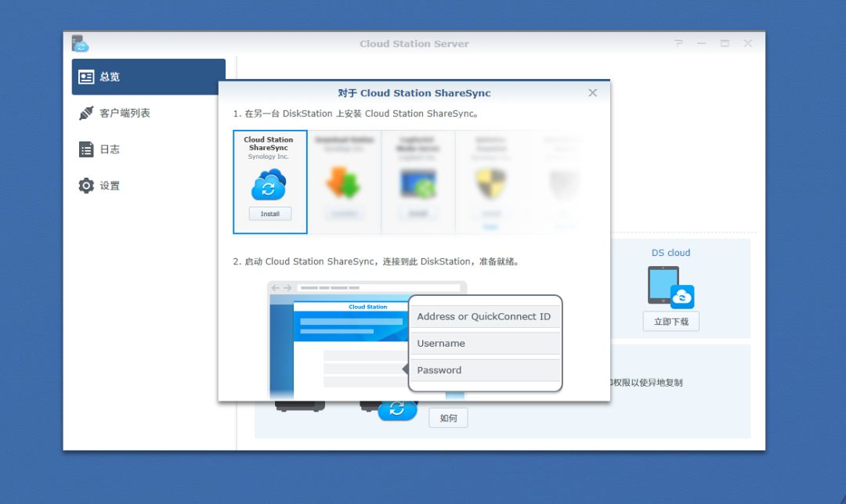Click the 总览 overview card icon
The height and width of the screenshot is (504, 846).
point(86,77)
